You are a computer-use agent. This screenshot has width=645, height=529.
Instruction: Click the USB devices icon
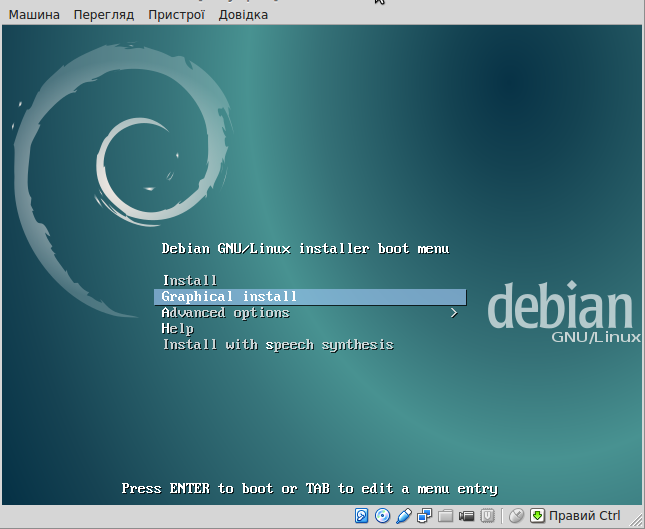pos(404,516)
